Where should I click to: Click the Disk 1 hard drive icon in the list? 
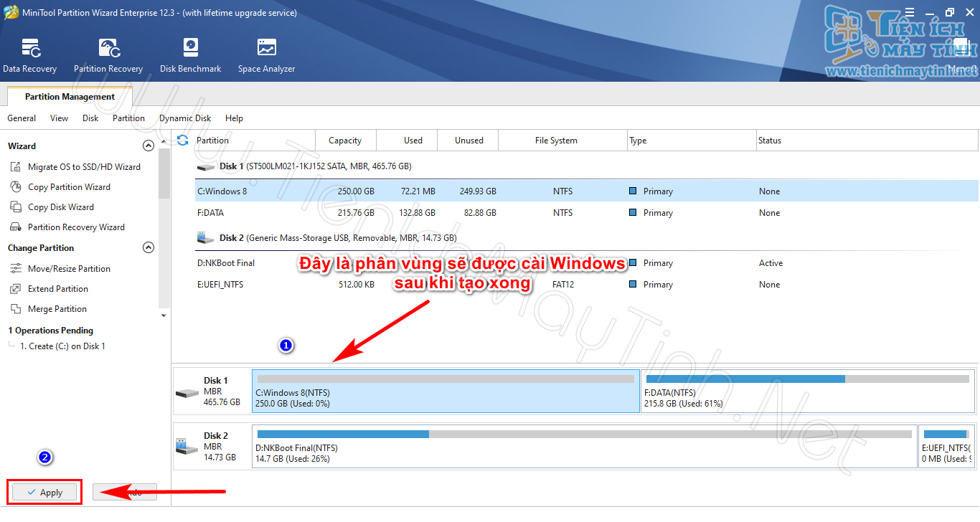(206, 166)
